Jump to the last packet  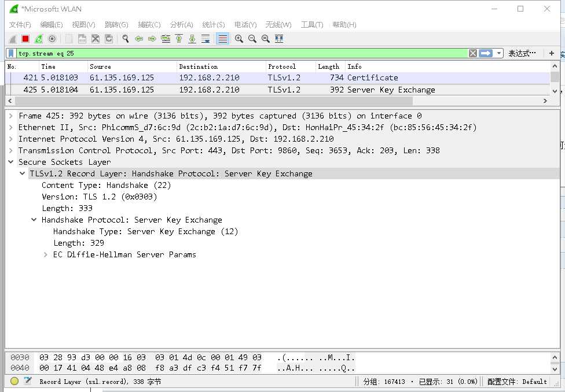click(192, 39)
